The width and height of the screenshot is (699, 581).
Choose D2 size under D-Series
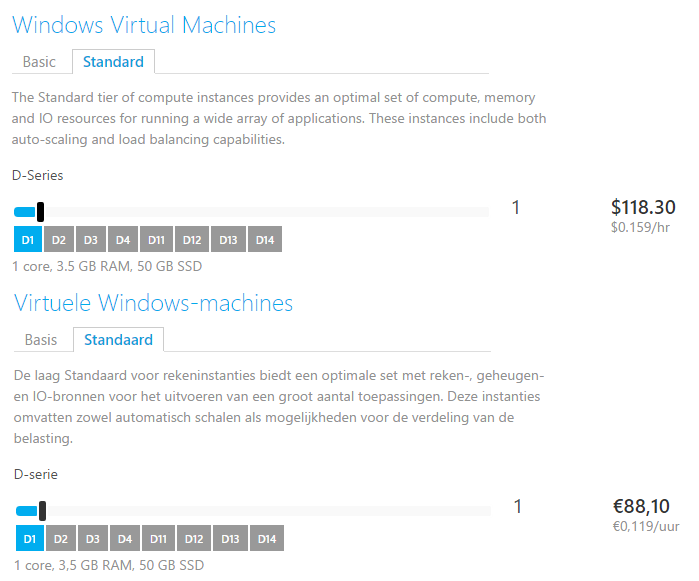pos(59,240)
